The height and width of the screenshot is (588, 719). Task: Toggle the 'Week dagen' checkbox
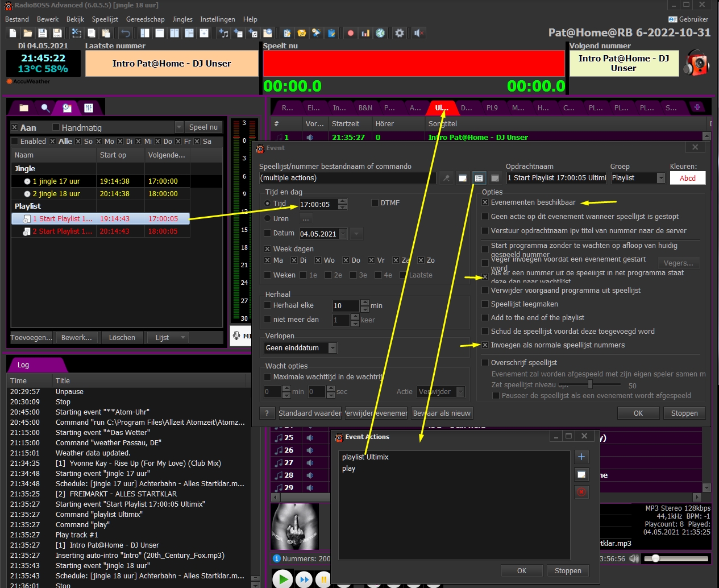tap(268, 249)
